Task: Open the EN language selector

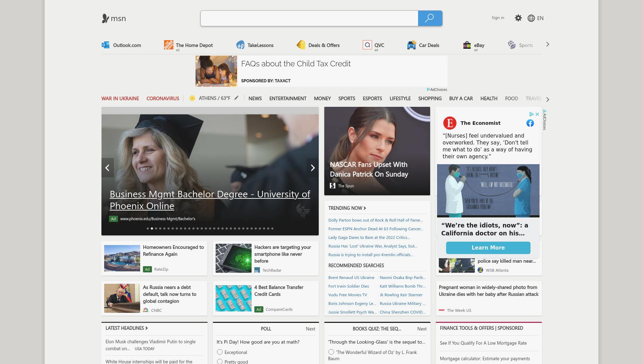Action: point(540,18)
